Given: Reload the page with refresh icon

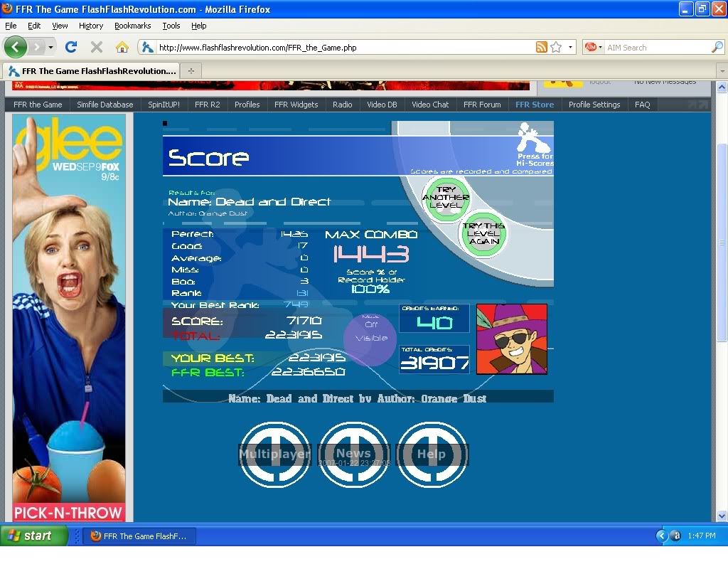Looking at the screenshot, I should 70,48.
